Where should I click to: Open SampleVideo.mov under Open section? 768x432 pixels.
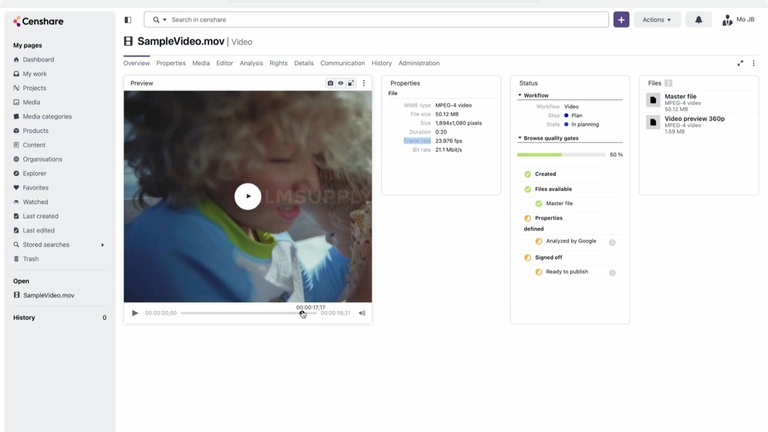(48, 295)
